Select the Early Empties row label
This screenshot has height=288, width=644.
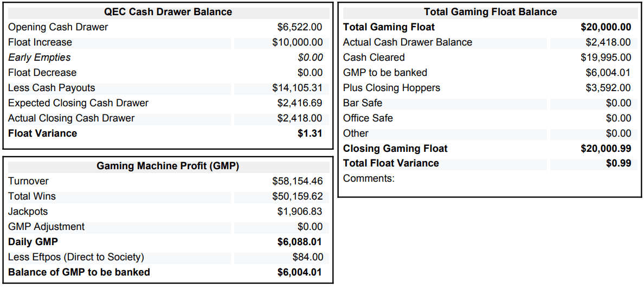(39, 57)
